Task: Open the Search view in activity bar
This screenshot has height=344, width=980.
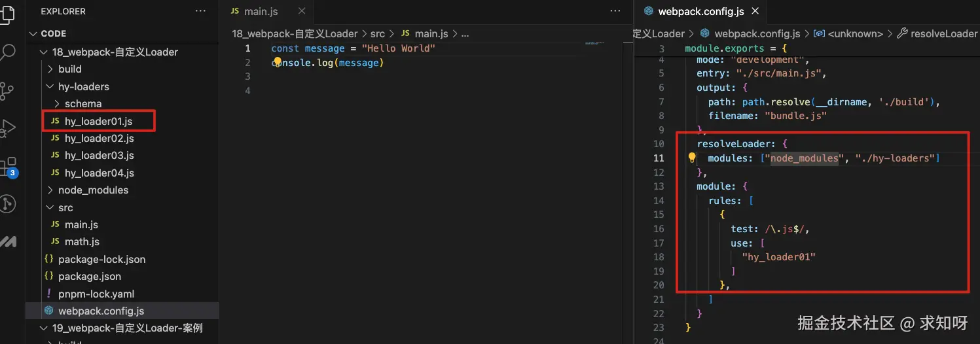Action: [x=8, y=52]
